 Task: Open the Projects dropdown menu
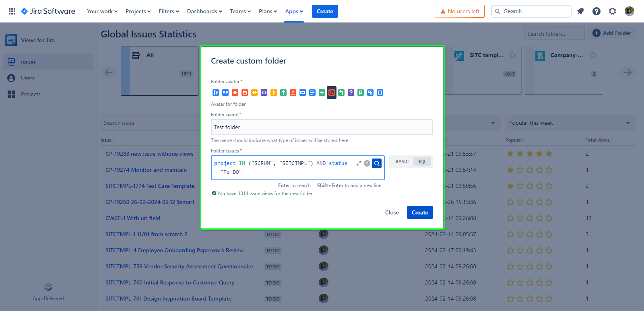click(138, 11)
